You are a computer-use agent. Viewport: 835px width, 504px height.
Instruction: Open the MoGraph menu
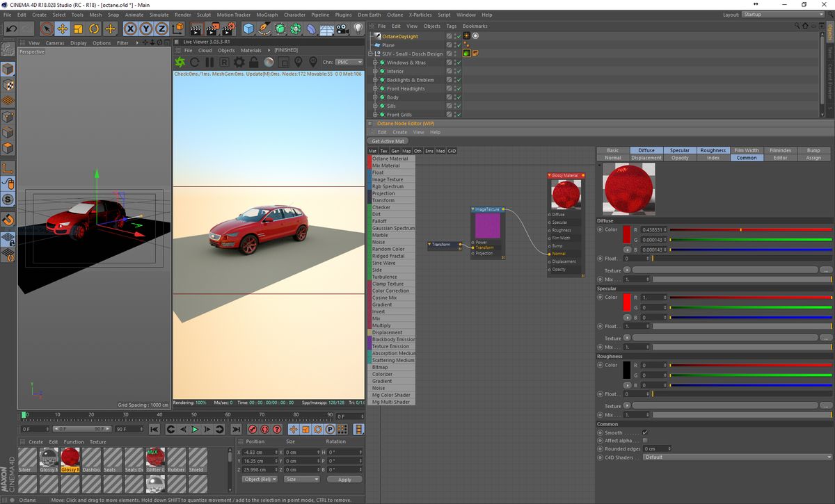coord(268,14)
